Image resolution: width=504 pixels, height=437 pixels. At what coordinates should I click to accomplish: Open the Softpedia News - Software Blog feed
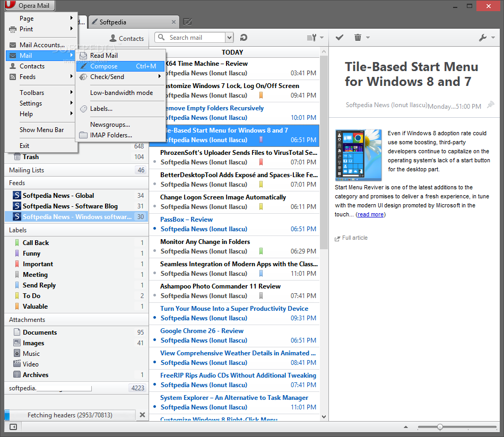76,206
